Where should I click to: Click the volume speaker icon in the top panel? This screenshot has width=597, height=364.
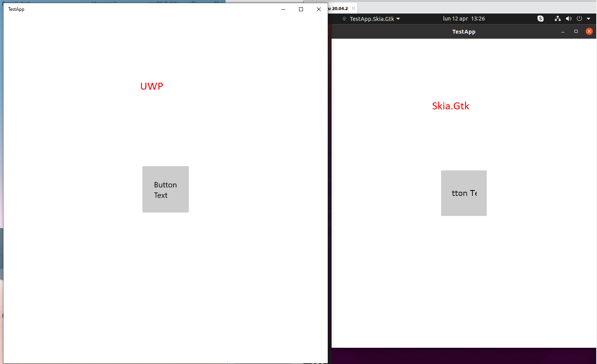coord(569,18)
